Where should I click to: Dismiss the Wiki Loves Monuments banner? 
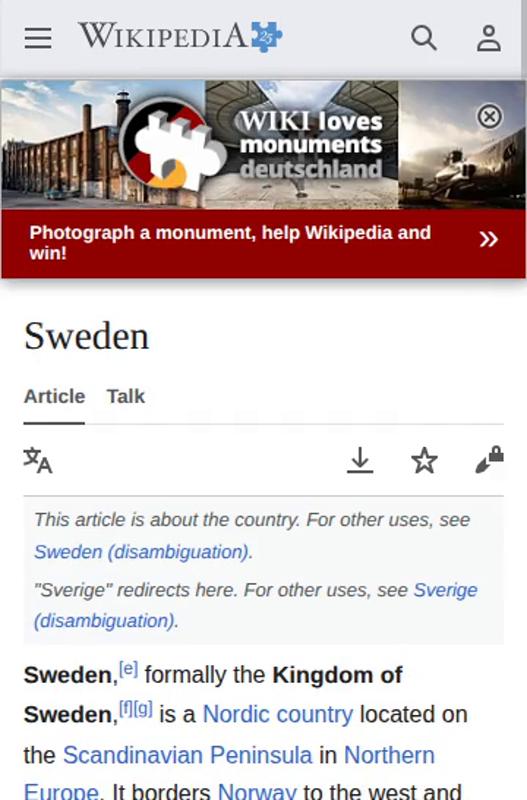pyautogui.click(x=490, y=117)
